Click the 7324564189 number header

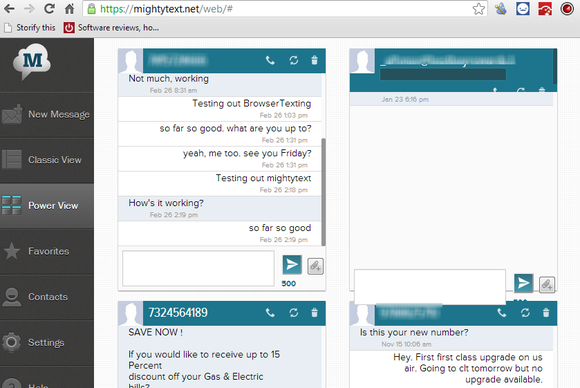click(178, 313)
